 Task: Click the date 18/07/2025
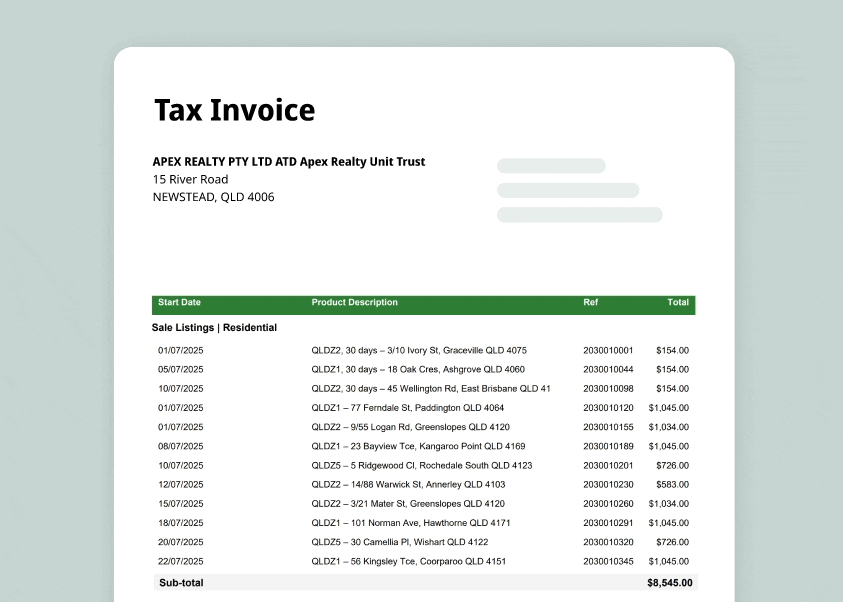pos(181,523)
